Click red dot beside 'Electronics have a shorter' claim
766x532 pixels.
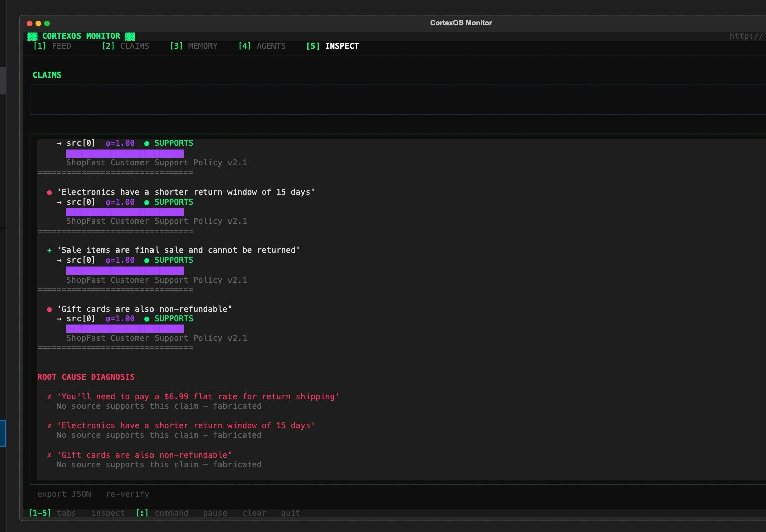tap(49, 192)
